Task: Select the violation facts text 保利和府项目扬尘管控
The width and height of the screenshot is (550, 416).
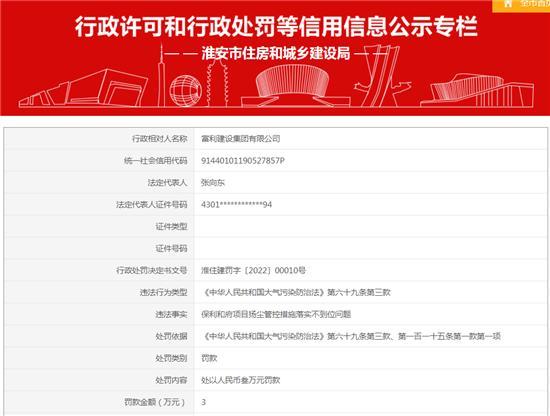Action: pyautogui.click(x=276, y=314)
